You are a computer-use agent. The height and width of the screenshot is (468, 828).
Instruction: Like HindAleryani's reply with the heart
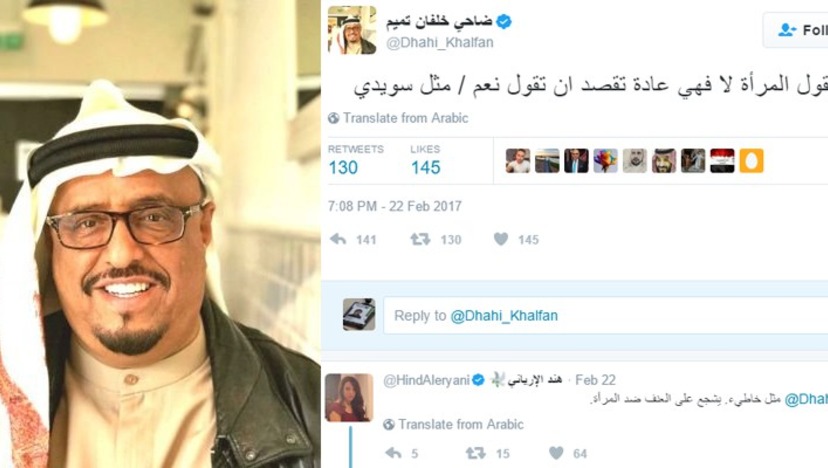pyautogui.click(x=556, y=453)
